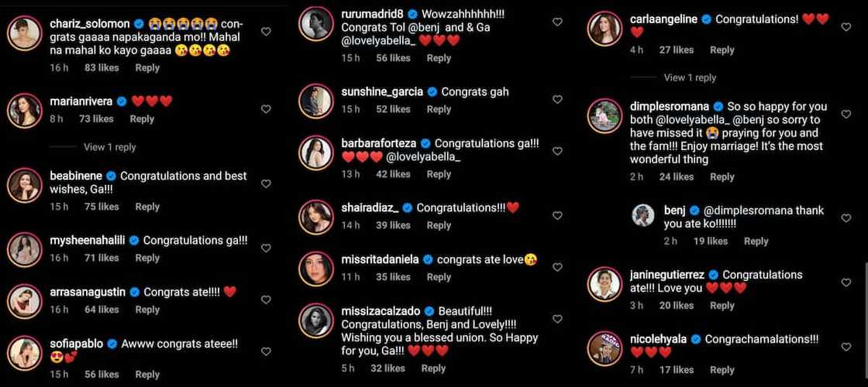
Task: Like beabinene's congratulations comment
Action: click(266, 183)
